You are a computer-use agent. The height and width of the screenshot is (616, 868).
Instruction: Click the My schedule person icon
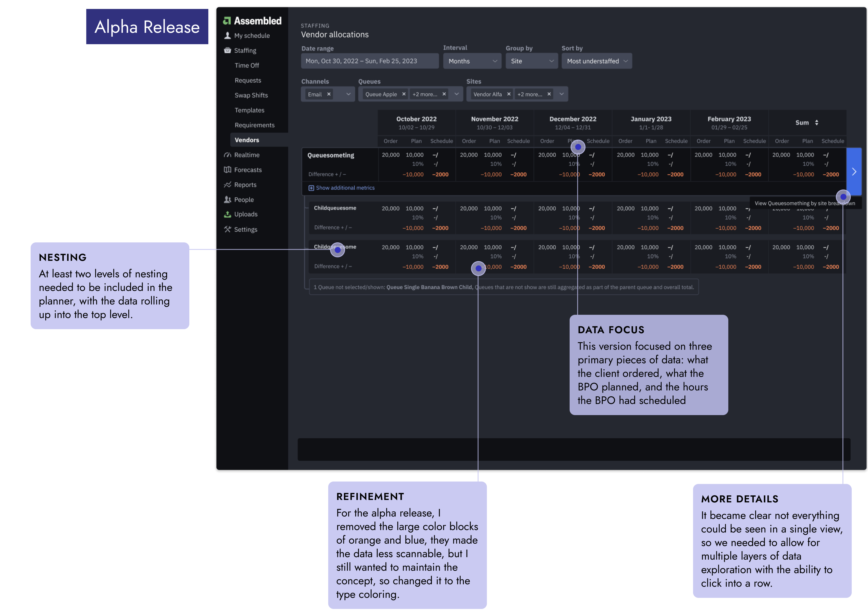click(x=227, y=35)
